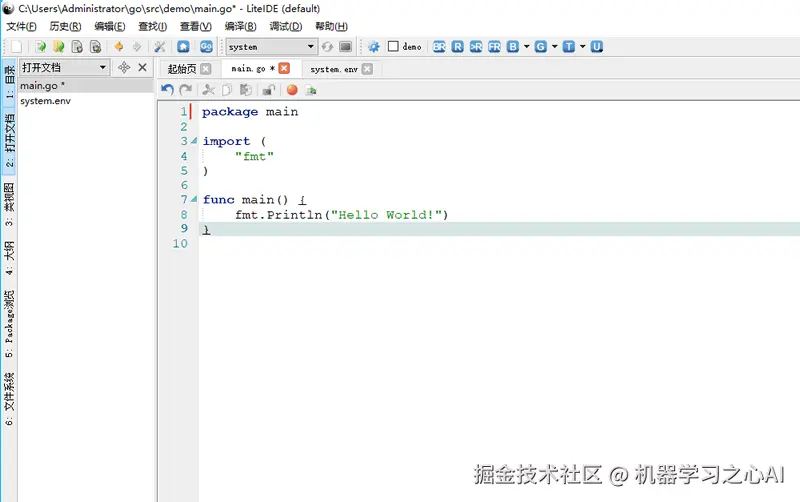Click the >R Run Term icon
The image size is (800, 502).
tap(476, 47)
